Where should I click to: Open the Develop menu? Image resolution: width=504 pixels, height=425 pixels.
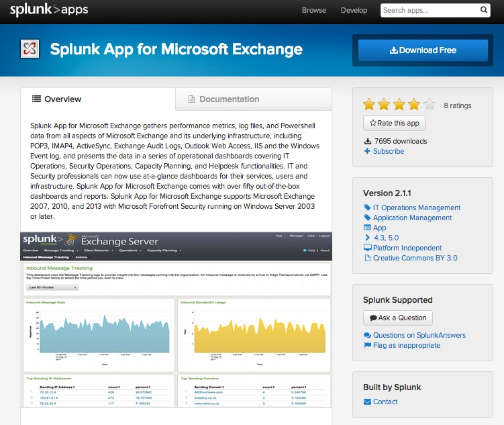coord(354,10)
